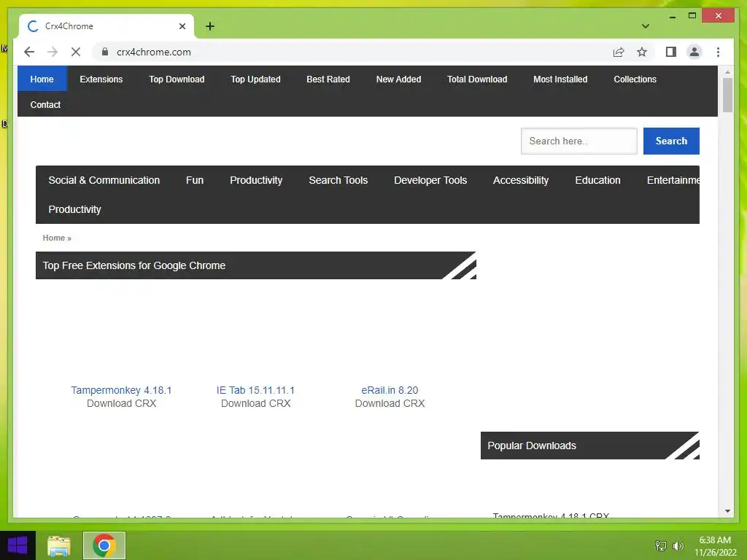Click Download CRX under Tampermonkey

pos(122,403)
